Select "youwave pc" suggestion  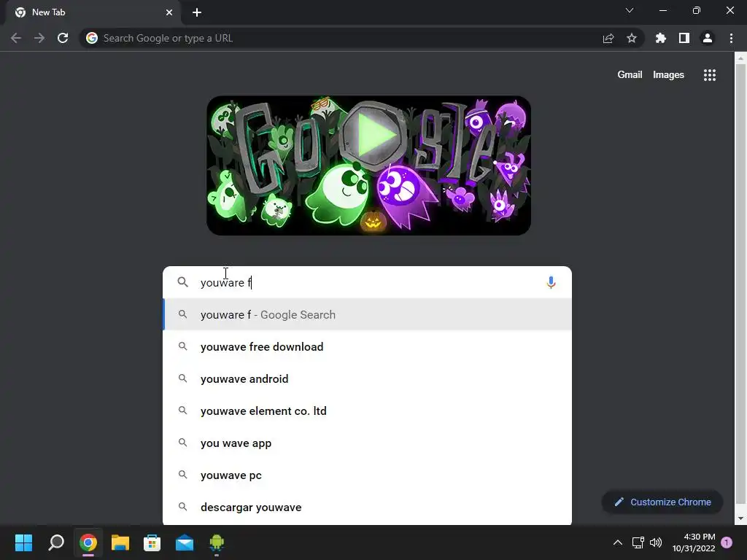coord(368,475)
